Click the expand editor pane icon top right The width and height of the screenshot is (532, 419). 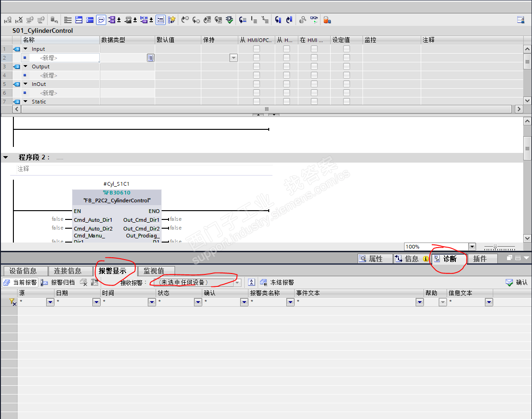(521, 20)
